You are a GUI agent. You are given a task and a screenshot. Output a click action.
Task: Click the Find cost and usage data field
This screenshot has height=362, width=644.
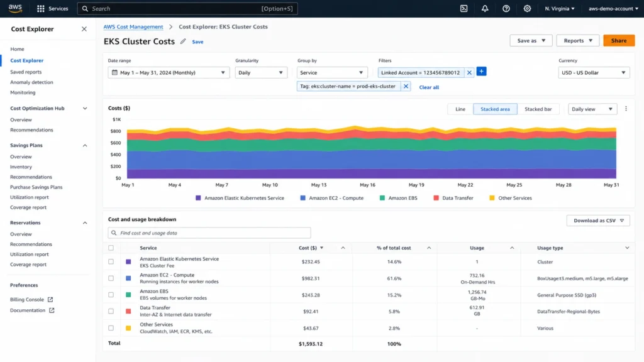[209, 233]
